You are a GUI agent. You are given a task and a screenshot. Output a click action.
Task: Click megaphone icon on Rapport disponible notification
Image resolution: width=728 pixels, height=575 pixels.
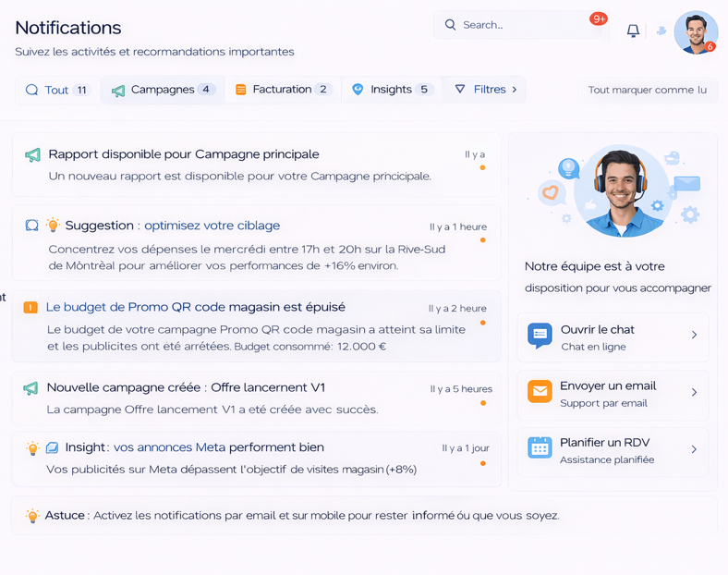click(x=32, y=155)
